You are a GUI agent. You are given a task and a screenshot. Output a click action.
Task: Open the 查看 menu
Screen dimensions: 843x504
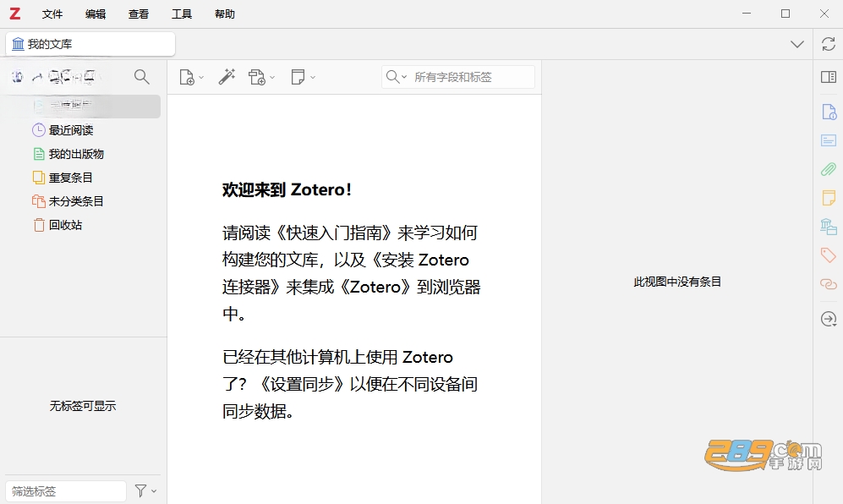point(138,14)
